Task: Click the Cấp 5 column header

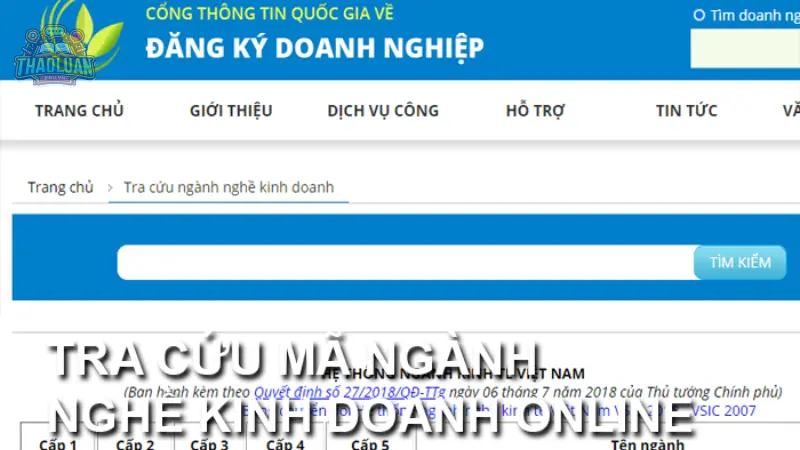Action: (x=370, y=443)
